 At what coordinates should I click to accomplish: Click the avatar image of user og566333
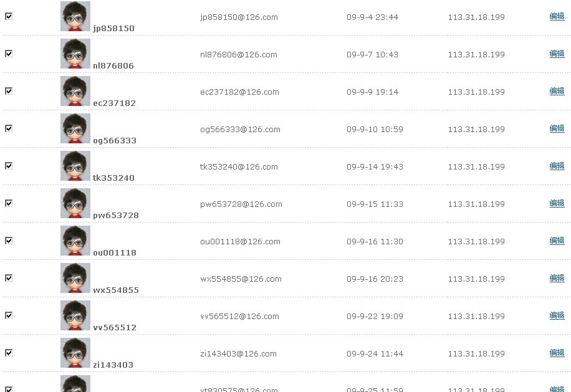point(75,128)
